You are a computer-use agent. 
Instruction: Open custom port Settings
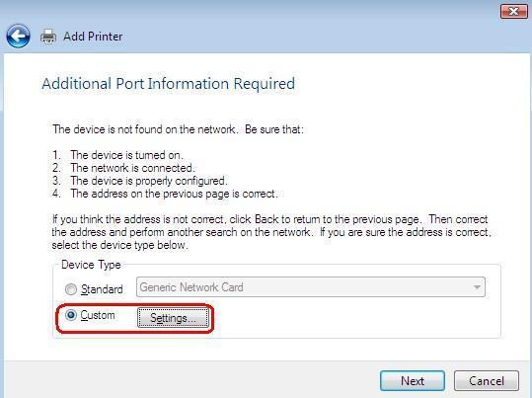click(173, 318)
